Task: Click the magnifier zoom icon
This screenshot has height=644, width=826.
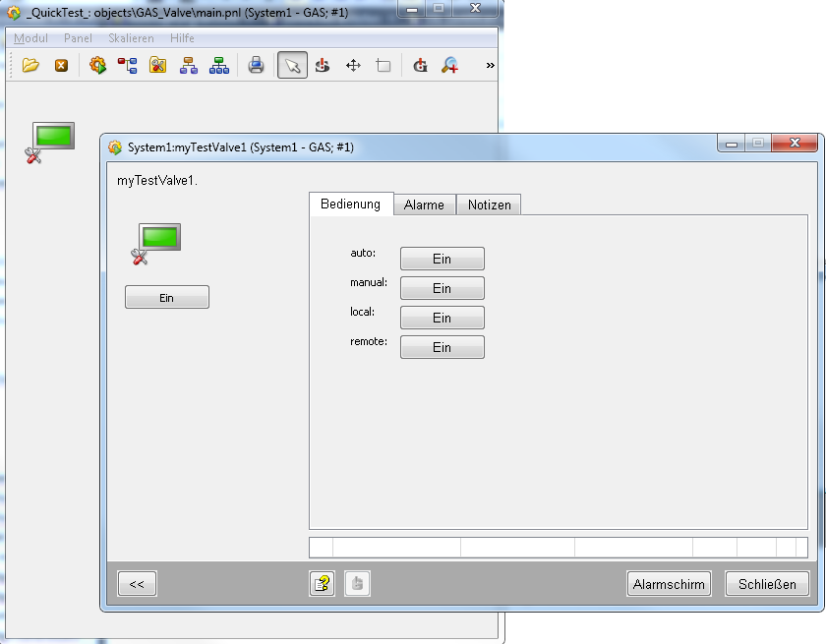Action: pos(449,66)
